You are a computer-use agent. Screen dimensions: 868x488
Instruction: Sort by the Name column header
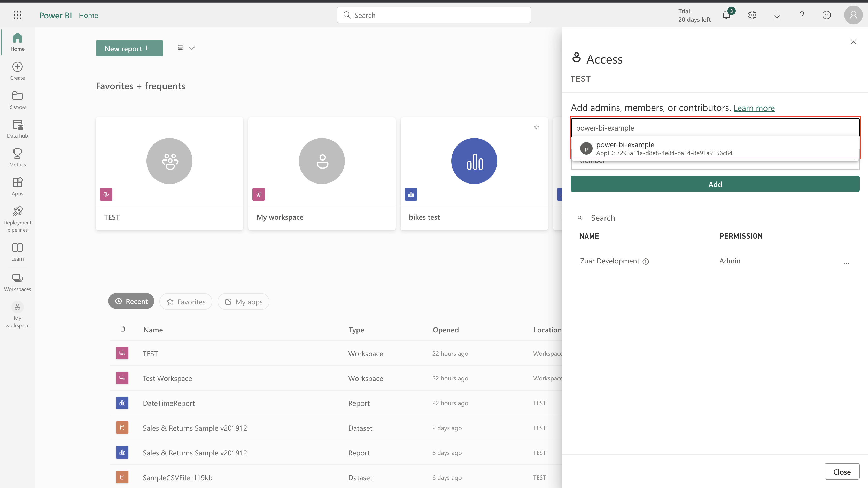(153, 330)
